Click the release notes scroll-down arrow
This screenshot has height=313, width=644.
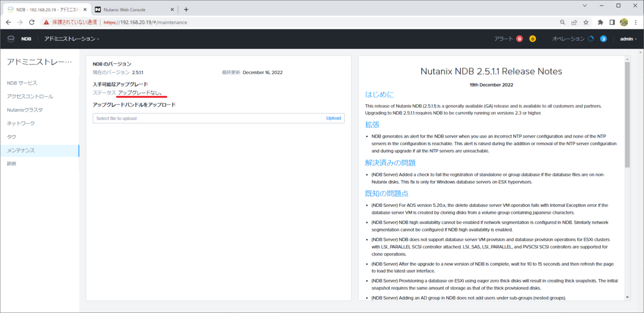coord(627,297)
